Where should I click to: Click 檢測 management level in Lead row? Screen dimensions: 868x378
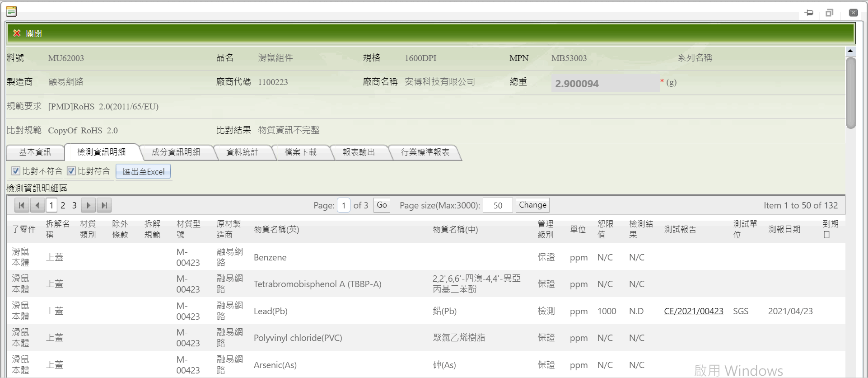[546, 311]
